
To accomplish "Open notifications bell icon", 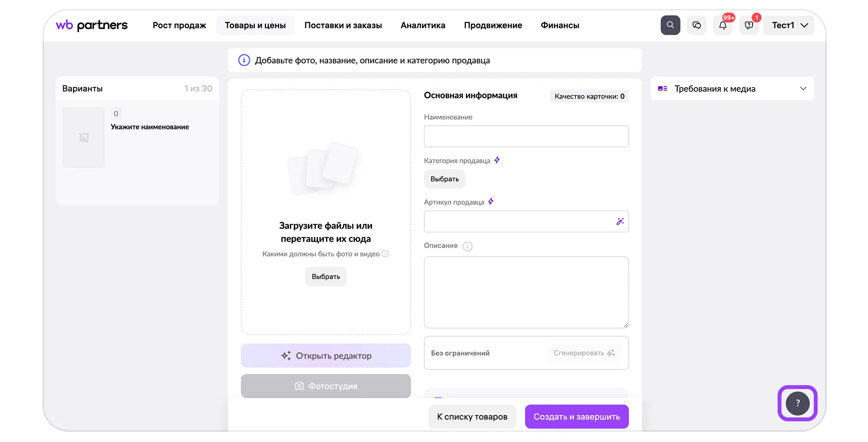I will 722,25.
